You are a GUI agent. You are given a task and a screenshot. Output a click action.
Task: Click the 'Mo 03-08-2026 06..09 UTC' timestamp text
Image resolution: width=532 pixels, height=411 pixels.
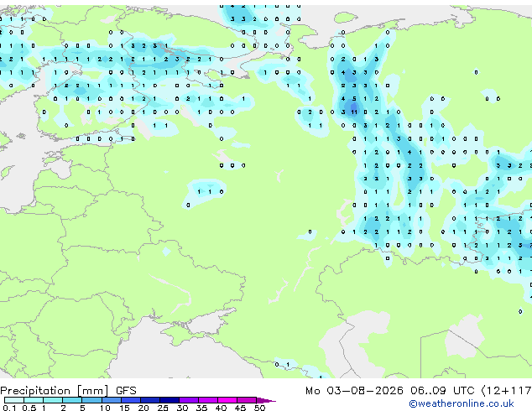pos(390,391)
